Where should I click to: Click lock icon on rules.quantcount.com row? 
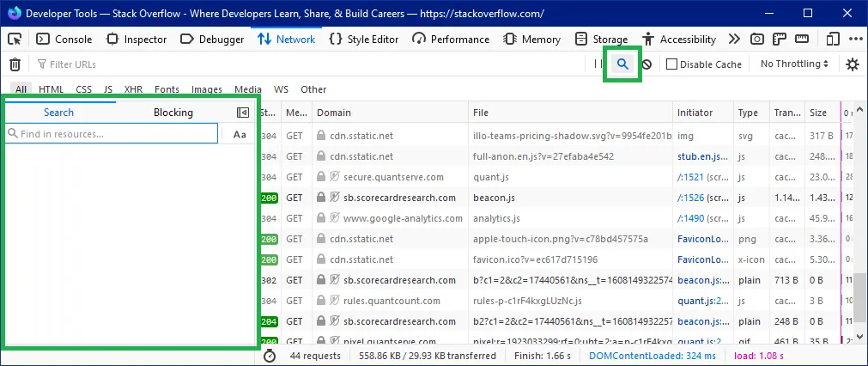pyautogui.click(x=320, y=301)
